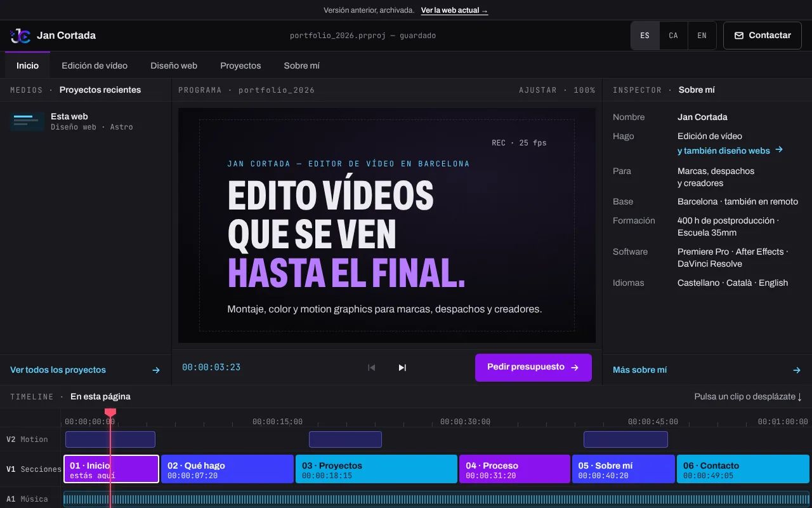Open 'Esta web' project thumbnail

(x=27, y=121)
